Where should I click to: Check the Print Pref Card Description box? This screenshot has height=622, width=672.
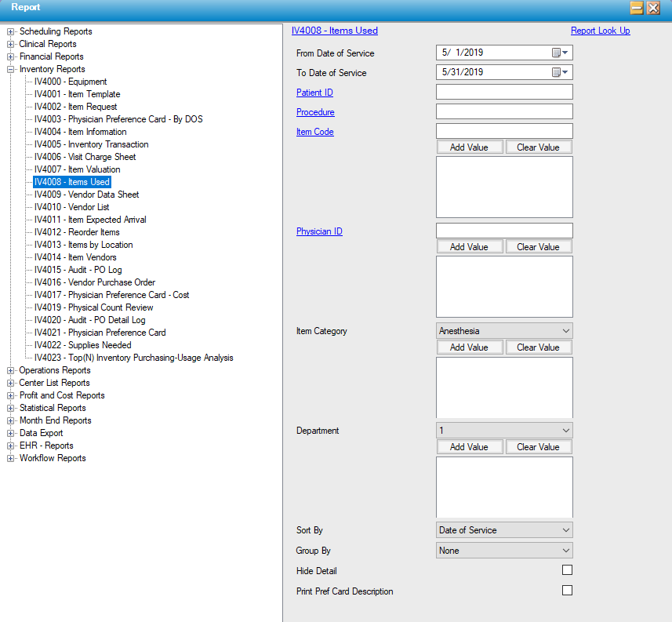point(567,591)
